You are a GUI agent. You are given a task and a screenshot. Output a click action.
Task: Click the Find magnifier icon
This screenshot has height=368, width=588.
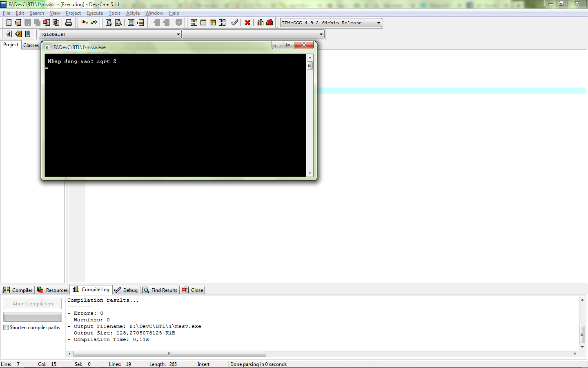(x=109, y=22)
